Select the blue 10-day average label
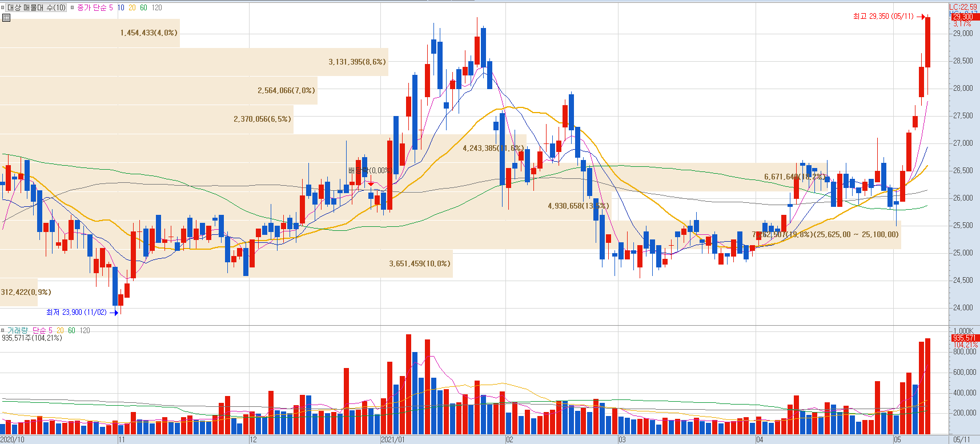Image resolution: width=980 pixels, height=444 pixels. click(121, 7)
